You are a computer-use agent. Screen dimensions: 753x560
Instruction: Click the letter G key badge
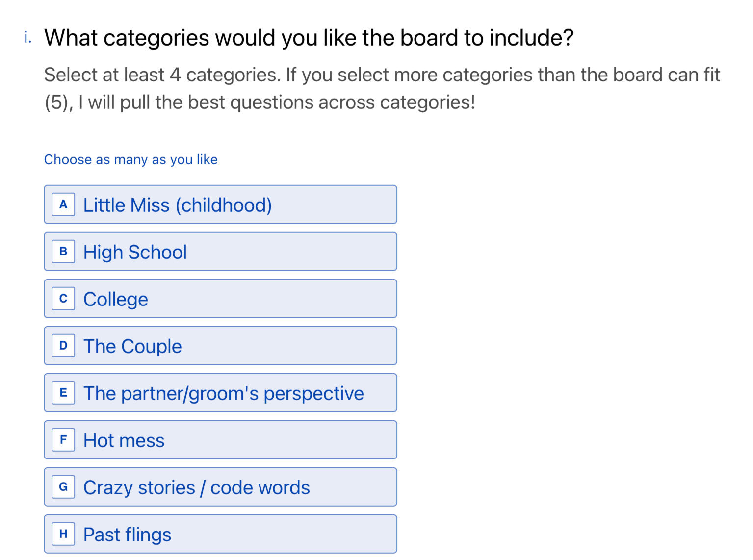[x=63, y=487]
